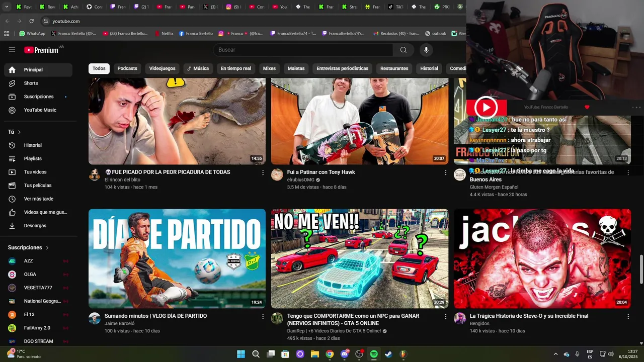Open YouTube Music in the sidebar

coord(38,110)
